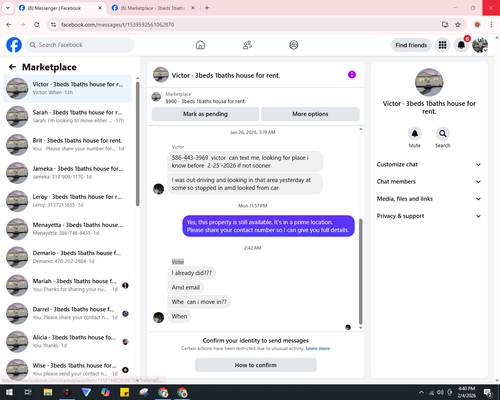Open Sticky Notes yellow taskbar icon

pos(125,392)
